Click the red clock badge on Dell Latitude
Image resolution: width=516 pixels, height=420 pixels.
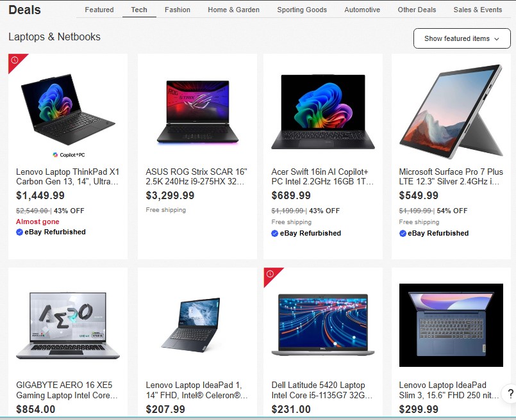(270, 274)
